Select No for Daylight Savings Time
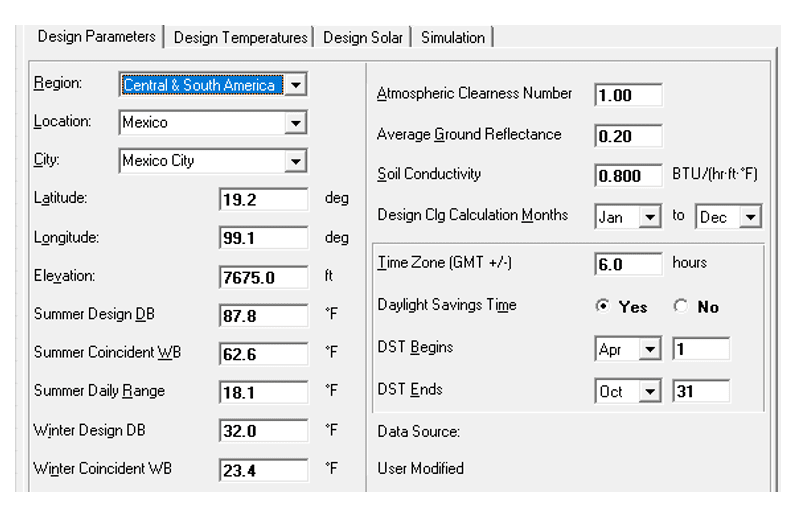Image resolution: width=793 pixels, height=516 pixels. point(678,307)
